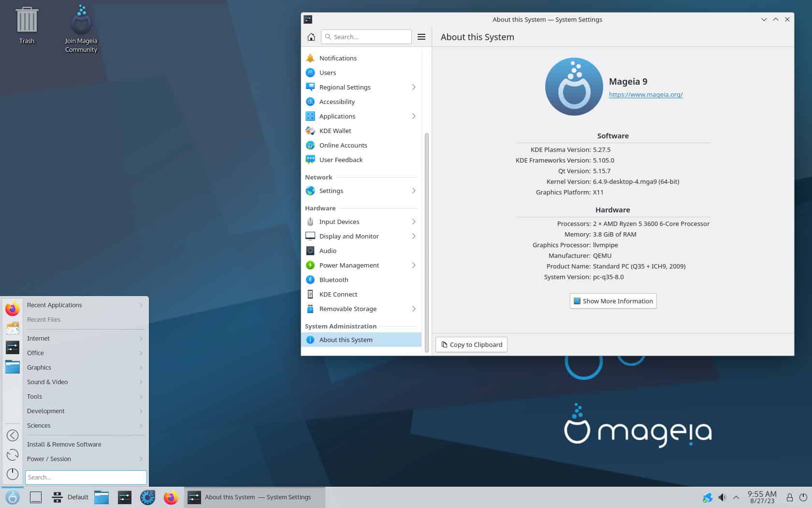Open KDE Connect settings

click(338, 294)
